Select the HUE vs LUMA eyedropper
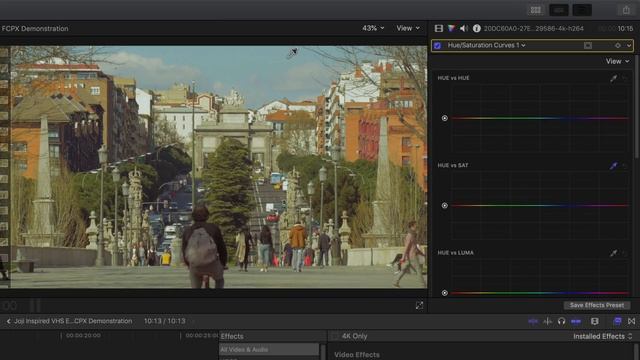 point(613,253)
